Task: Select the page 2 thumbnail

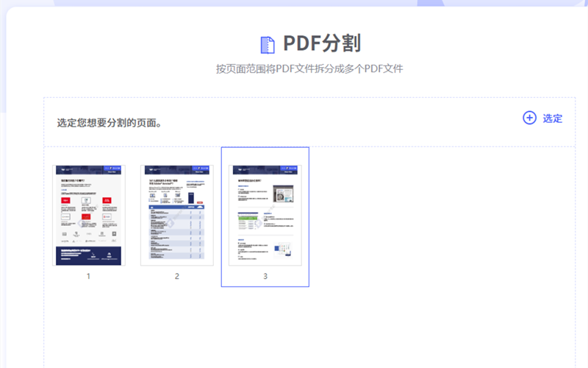Action: 177,215
